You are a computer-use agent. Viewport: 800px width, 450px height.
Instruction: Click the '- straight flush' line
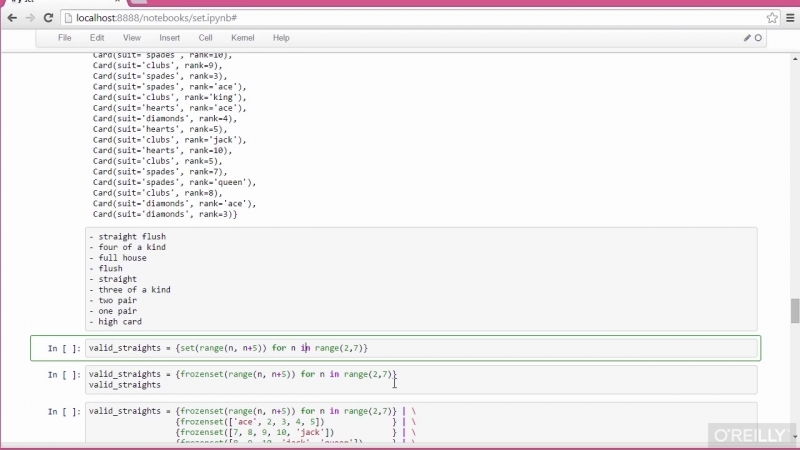pos(128,237)
